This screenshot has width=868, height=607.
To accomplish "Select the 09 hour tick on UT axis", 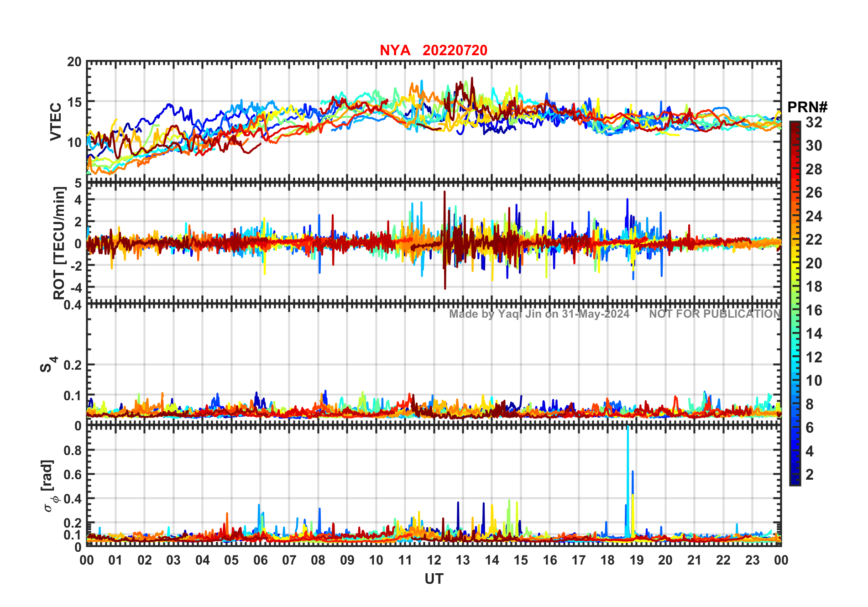I will [x=347, y=560].
